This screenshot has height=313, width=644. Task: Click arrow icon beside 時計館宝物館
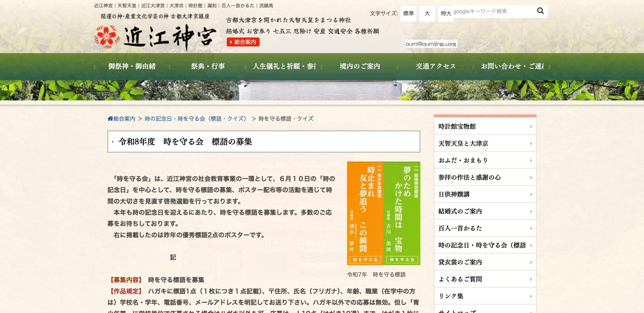pos(531,127)
